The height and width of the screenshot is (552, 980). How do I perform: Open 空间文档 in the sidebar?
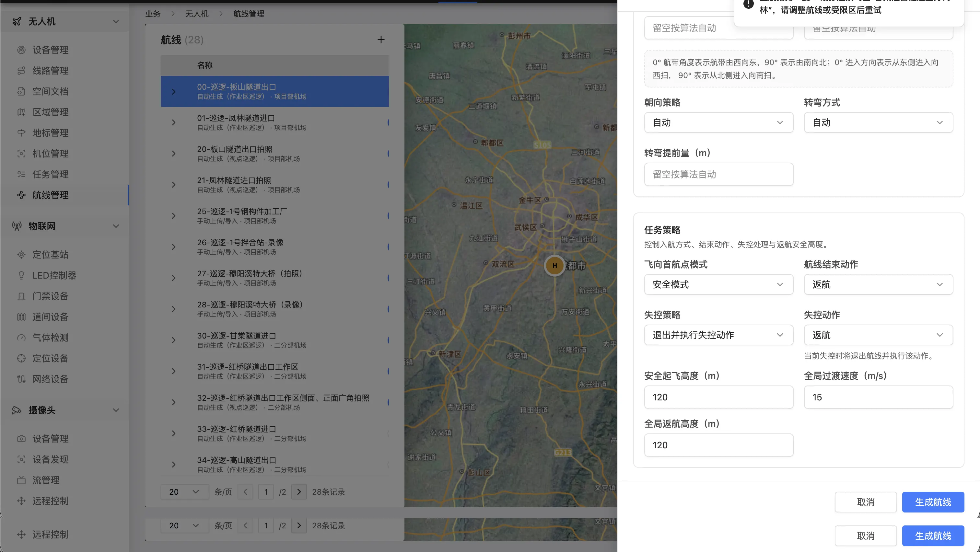click(50, 91)
